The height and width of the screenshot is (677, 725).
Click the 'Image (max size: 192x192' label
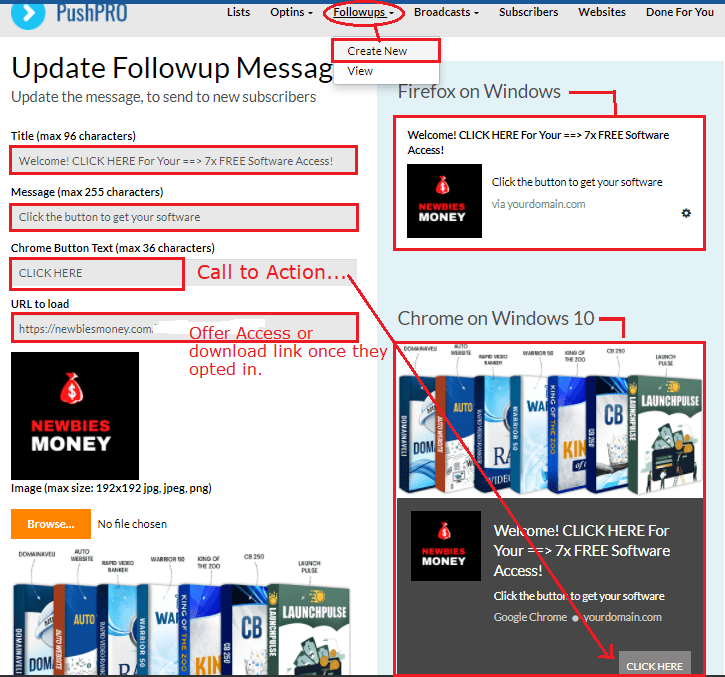[x=111, y=488]
